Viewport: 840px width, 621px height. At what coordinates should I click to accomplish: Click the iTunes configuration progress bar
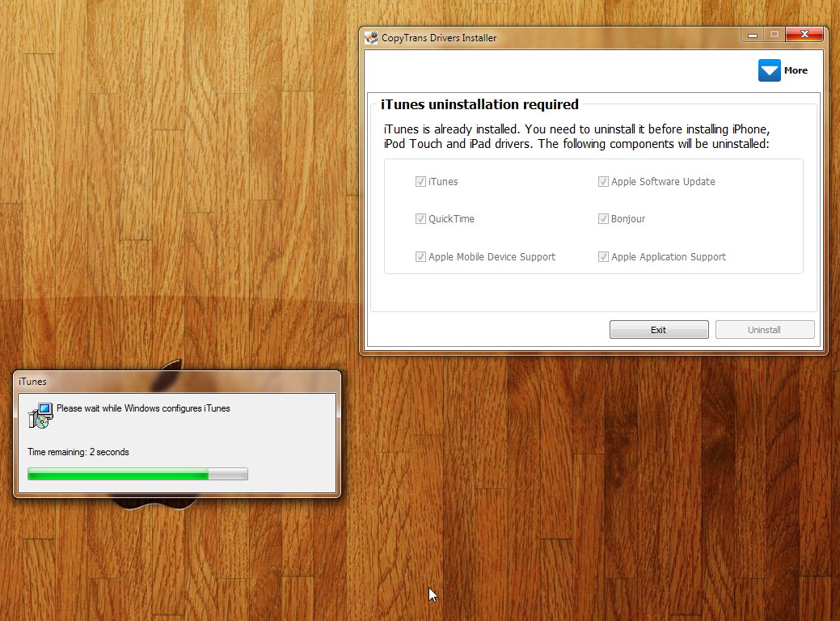pyautogui.click(x=137, y=474)
